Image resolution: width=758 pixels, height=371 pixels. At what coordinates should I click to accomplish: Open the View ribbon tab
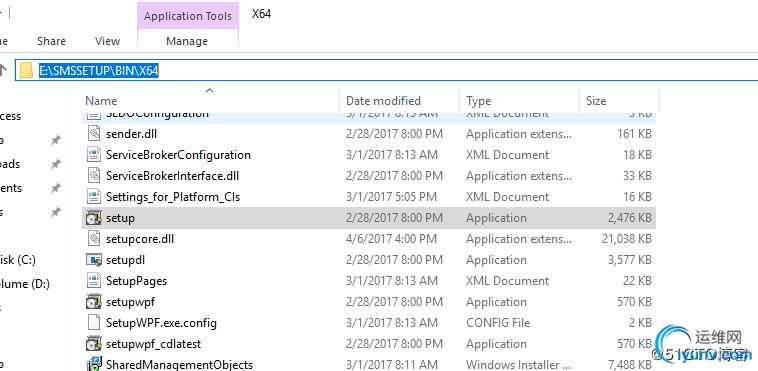(x=107, y=42)
